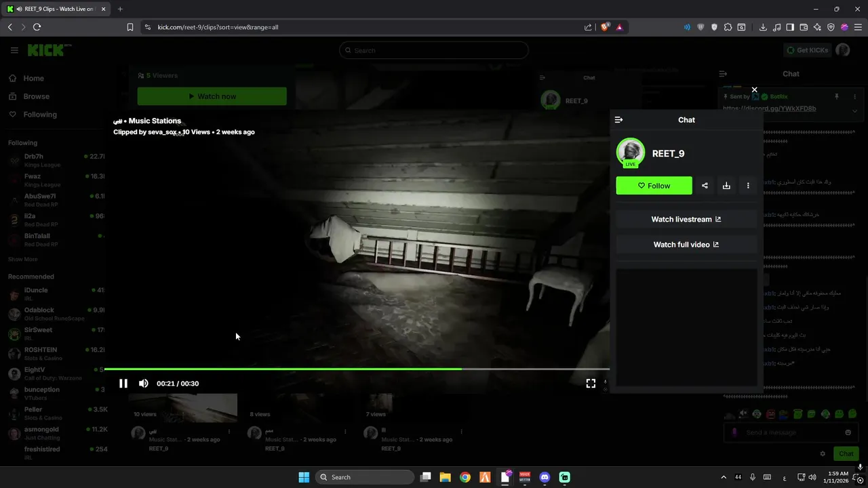Open Windows Start menu

pyautogui.click(x=304, y=477)
